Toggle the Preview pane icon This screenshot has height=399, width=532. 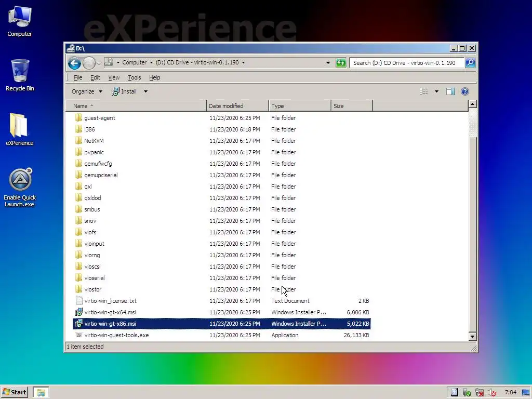(x=450, y=91)
